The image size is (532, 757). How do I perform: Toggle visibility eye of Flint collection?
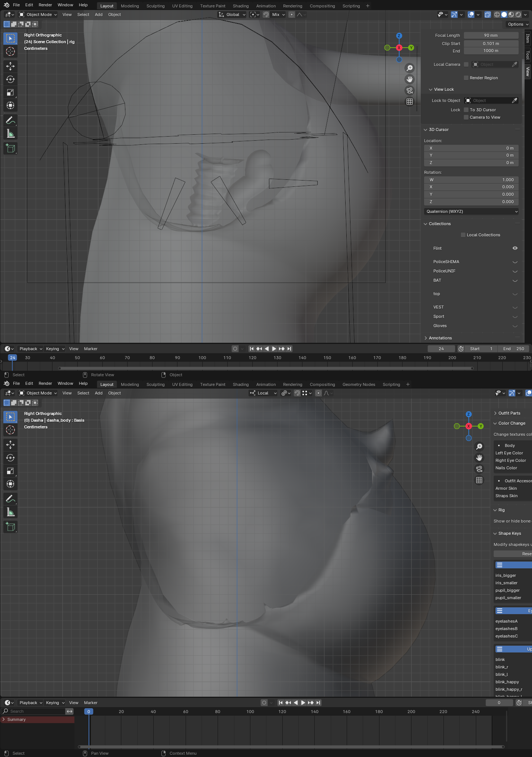point(515,248)
